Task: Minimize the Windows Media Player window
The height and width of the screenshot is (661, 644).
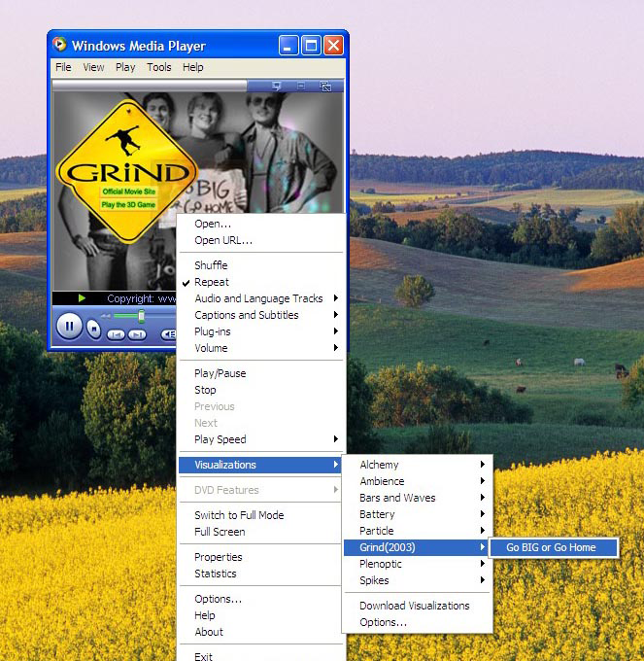Action: tap(288, 45)
